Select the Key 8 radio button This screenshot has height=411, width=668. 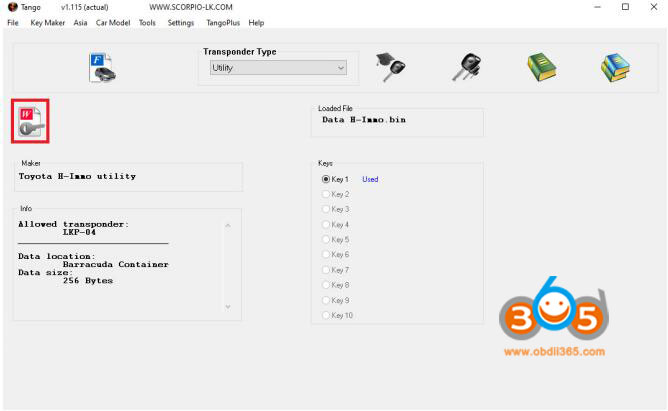pyautogui.click(x=326, y=285)
